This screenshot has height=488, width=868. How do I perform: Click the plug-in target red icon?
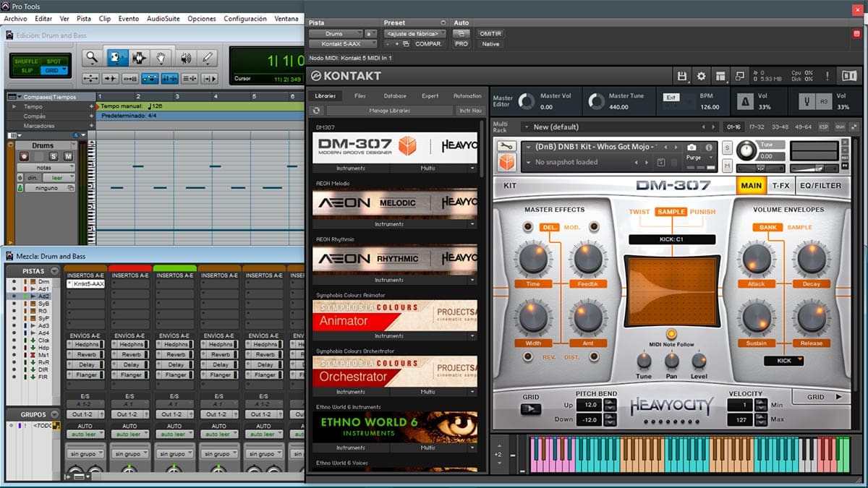tap(856, 34)
